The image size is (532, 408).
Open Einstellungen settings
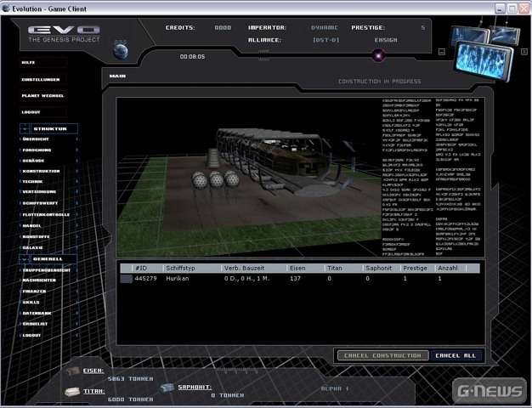click(41, 79)
